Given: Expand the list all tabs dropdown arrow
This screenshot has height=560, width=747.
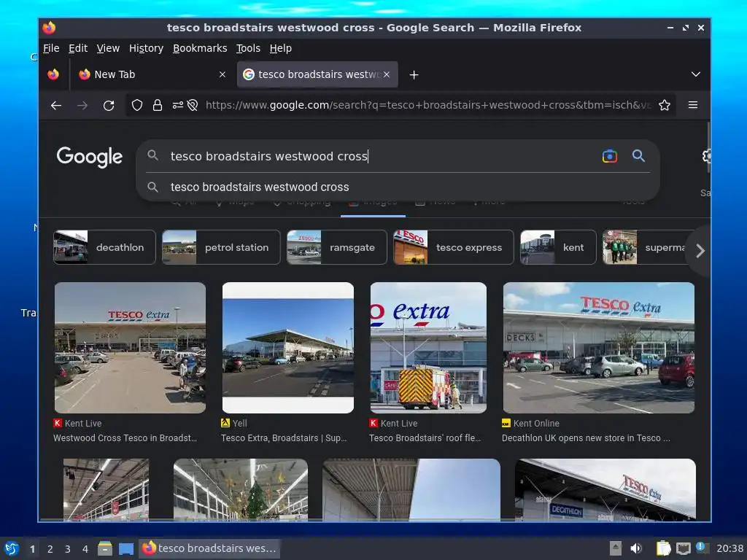Looking at the screenshot, I should point(695,74).
